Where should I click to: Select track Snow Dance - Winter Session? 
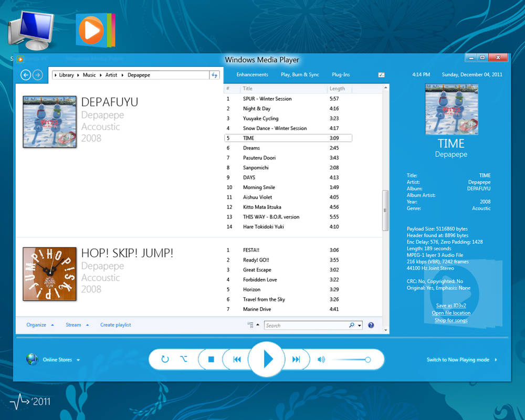pyautogui.click(x=288, y=128)
